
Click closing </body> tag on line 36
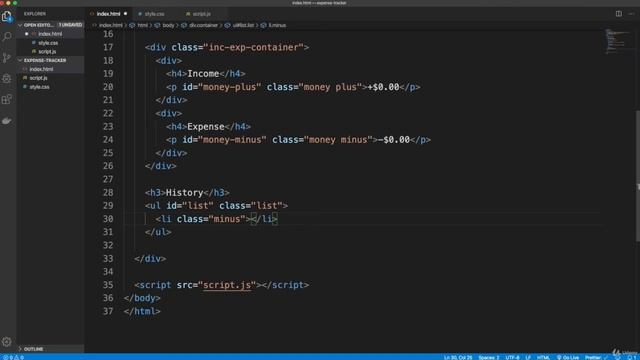point(142,298)
